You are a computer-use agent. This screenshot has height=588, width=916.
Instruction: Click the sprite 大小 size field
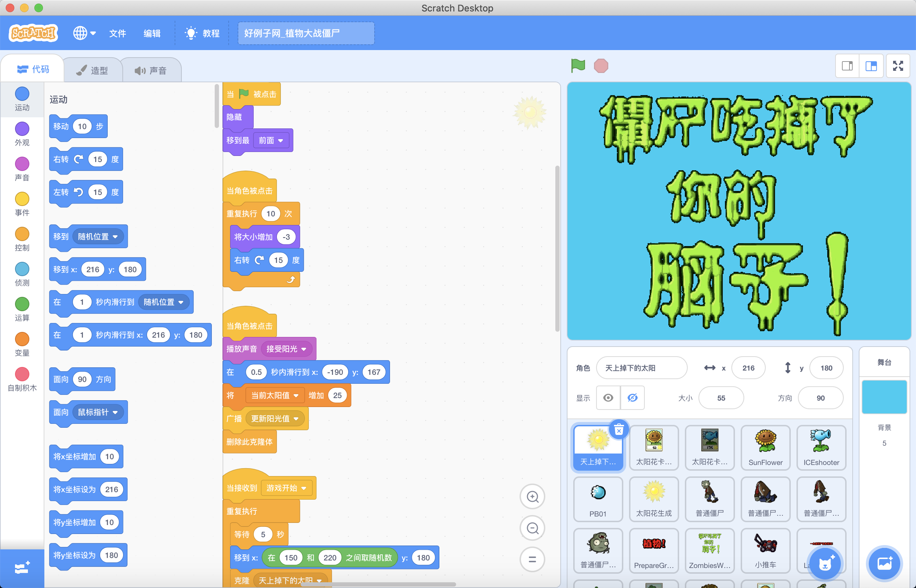(x=721, y=398)
